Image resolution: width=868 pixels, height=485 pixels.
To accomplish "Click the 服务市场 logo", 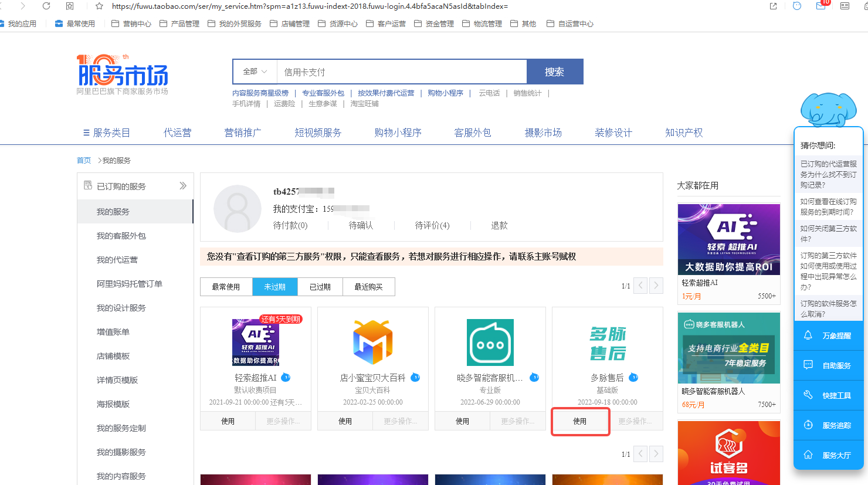I will (x=123, y=74).
